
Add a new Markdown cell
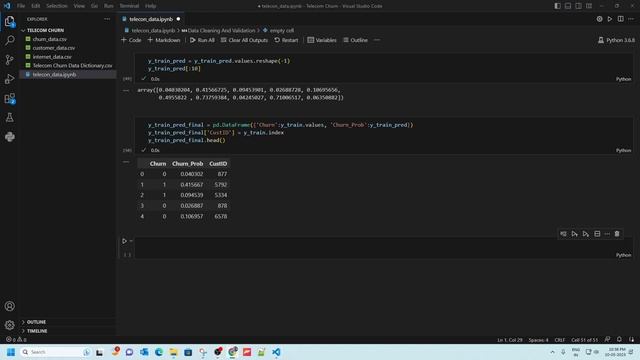point(164,40)
